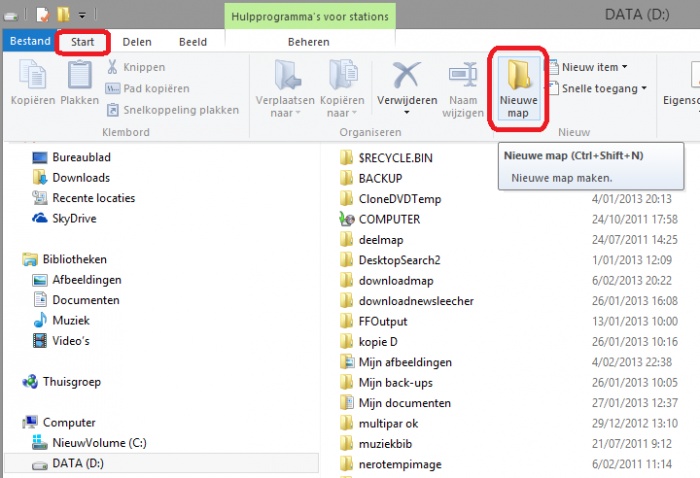Open the Nieuw item dropdown
The width and height of the screenshot is (700, 478).
coord(588,67)
